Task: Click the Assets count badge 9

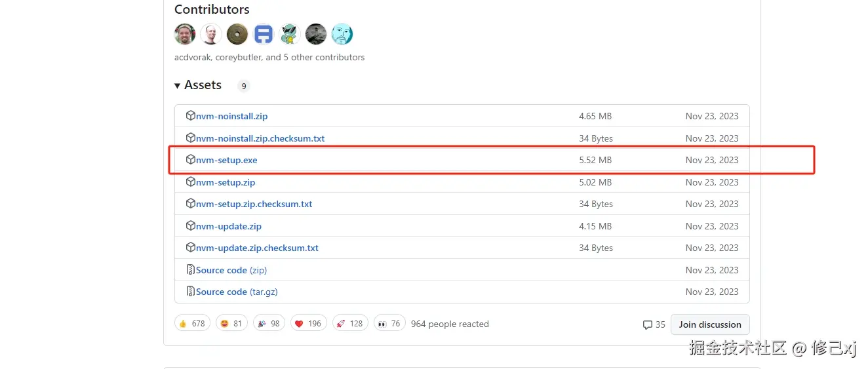Action: tap(243, 86)
